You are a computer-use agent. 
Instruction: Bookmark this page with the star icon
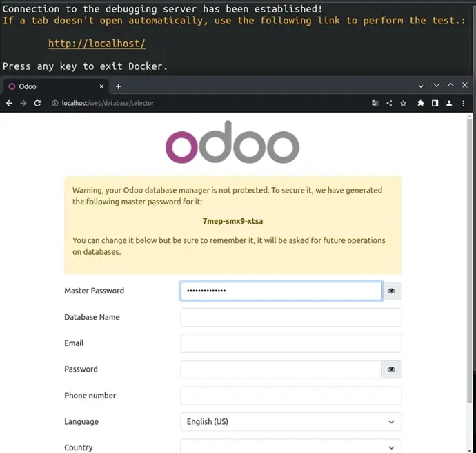pyautogui.click(x=404, y=103)
